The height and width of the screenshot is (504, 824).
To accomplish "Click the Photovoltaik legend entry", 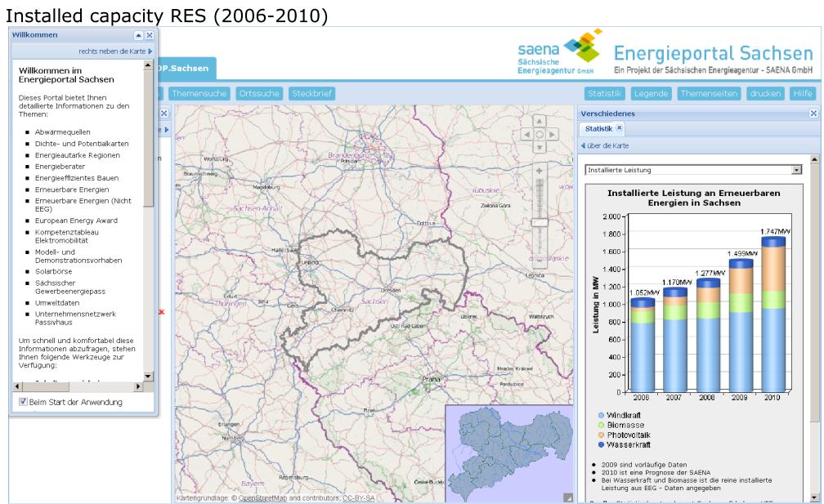I will (x=625, y=435).
